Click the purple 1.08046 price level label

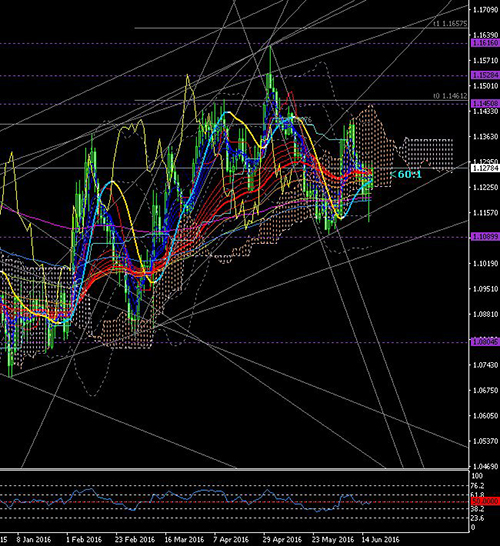pos(485,342)
